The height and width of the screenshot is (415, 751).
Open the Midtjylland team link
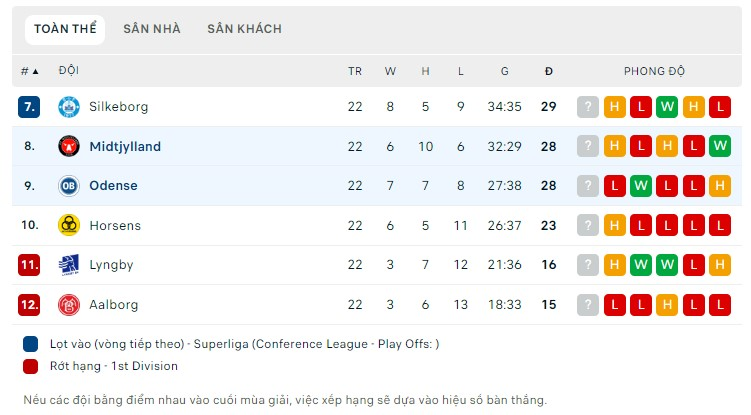125,146
